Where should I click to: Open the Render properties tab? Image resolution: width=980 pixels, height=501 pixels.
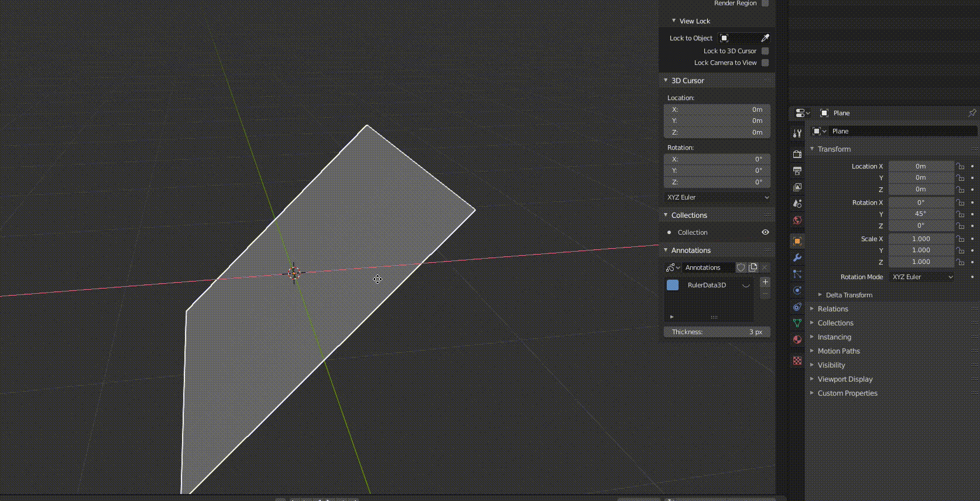click(797, 155)
